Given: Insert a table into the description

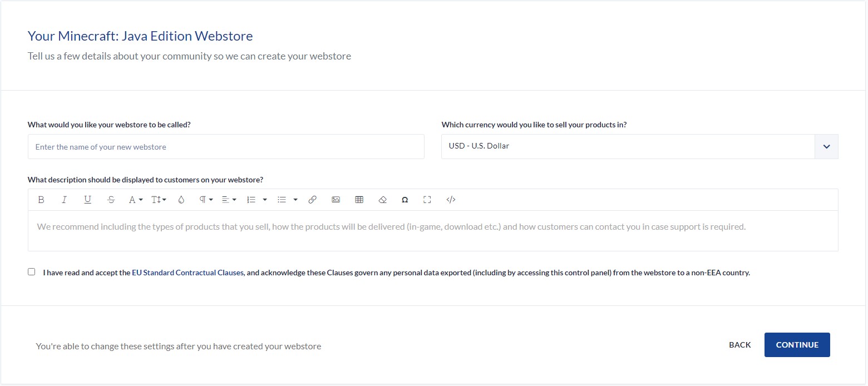Looking at the screenshot, I should [359, 200].
